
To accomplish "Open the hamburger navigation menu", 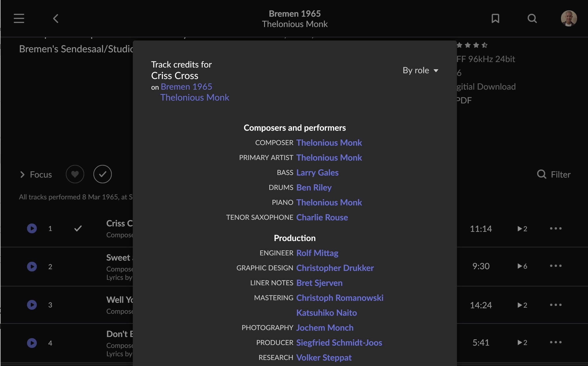I will (19, 18).
